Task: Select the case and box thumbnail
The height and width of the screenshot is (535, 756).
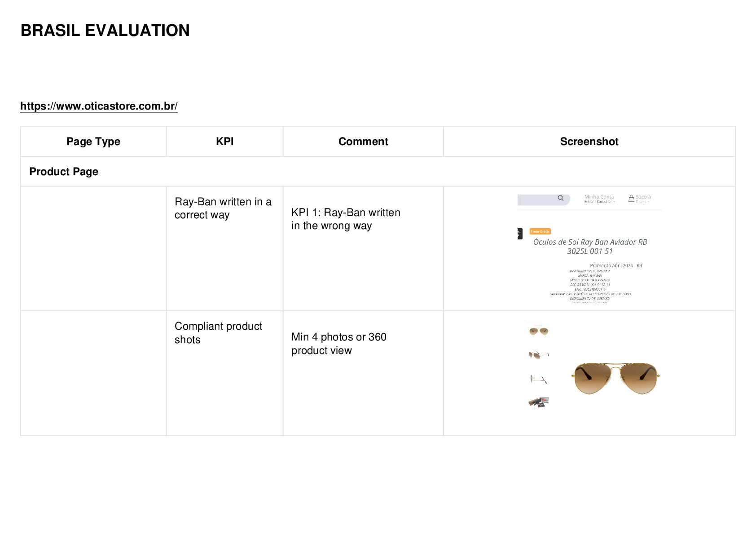Action: click(539, 402)
